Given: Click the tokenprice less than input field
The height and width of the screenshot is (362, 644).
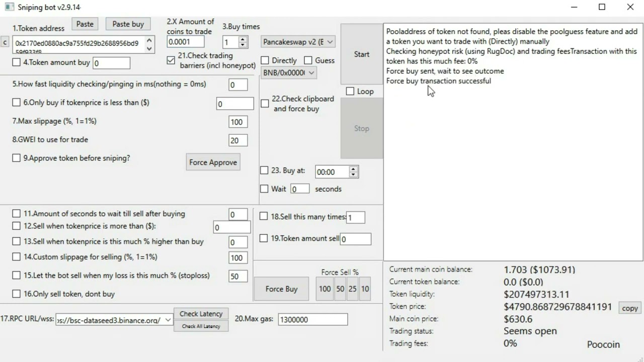Looking at the screenshot, I should (235, 104).
